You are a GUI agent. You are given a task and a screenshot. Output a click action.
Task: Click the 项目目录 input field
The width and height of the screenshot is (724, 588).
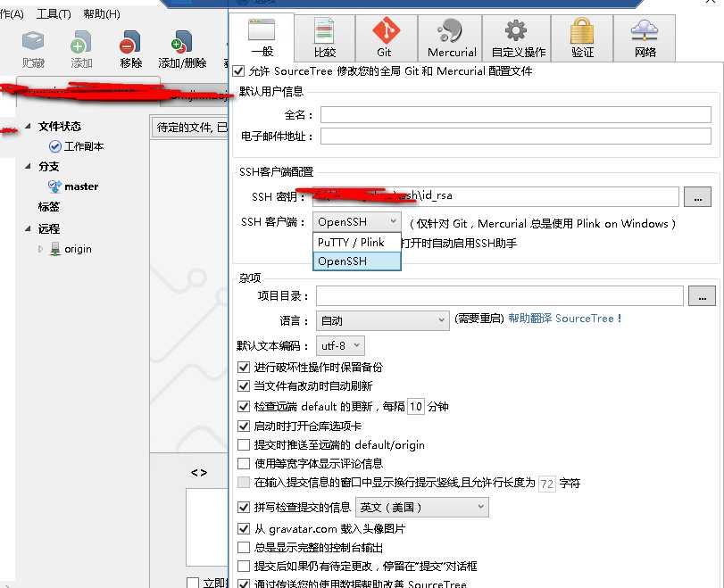pyautogui.click(x=500, y=296)
